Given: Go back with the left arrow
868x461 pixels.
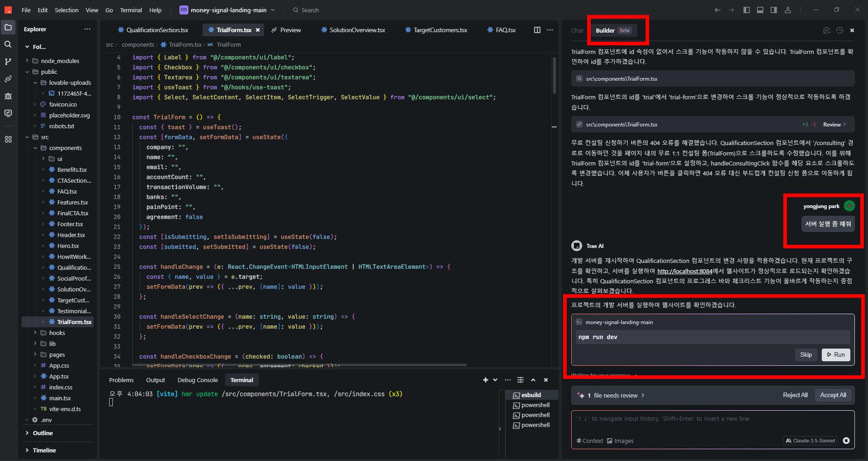Looking at the screenshot, I should tap(717, 10).
